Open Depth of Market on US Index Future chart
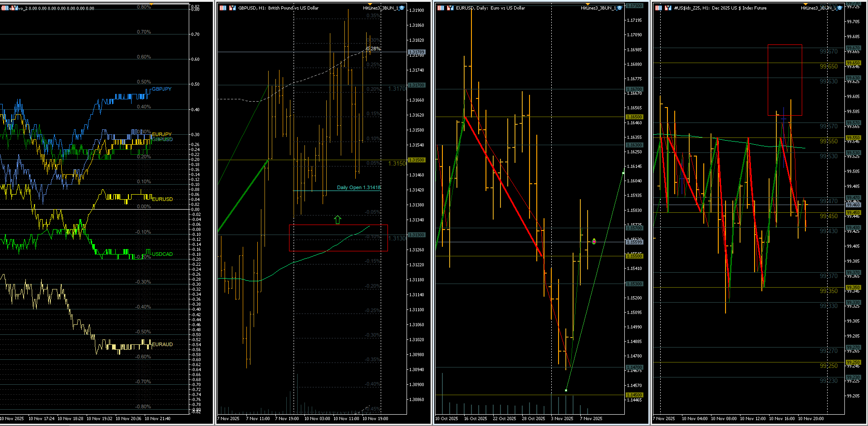868x426 pixels. tap(668, 8)
